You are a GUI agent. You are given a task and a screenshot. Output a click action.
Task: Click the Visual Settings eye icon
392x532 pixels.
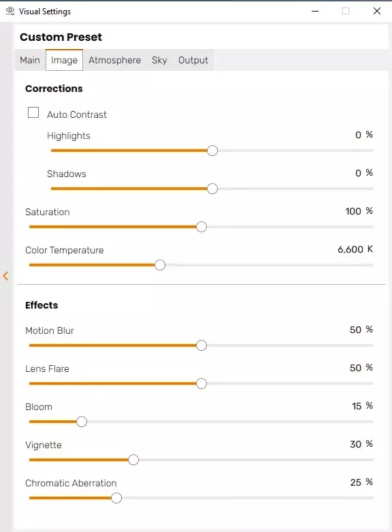pos(10,11)
